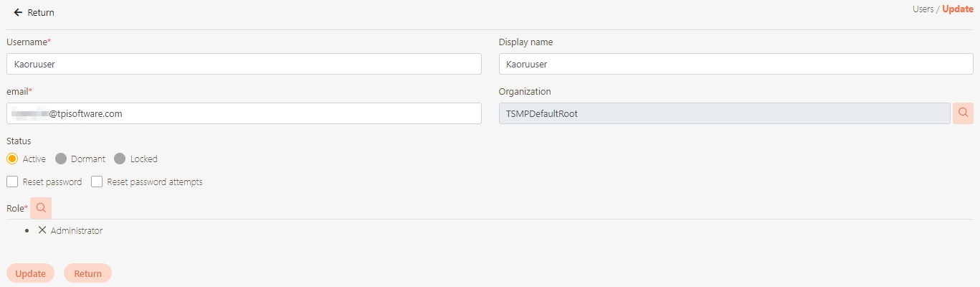Click the Role search magnifier icon

tap(41, 208)
